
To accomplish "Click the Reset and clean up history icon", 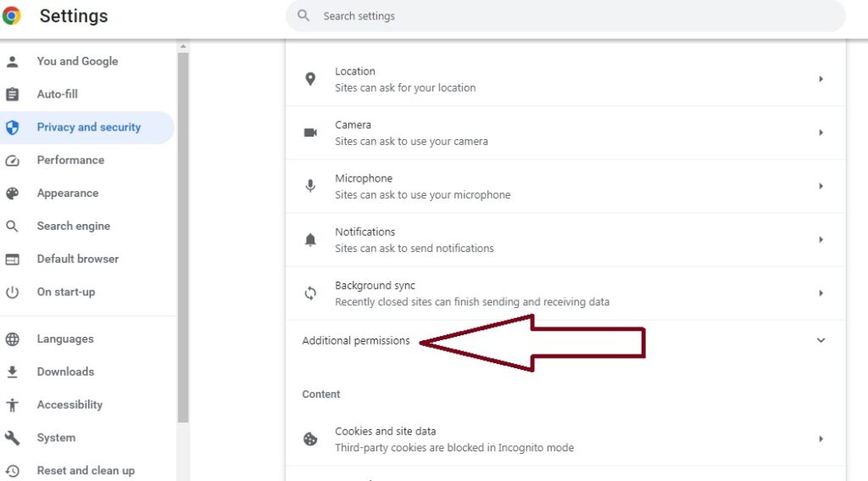I will point(12,471).
